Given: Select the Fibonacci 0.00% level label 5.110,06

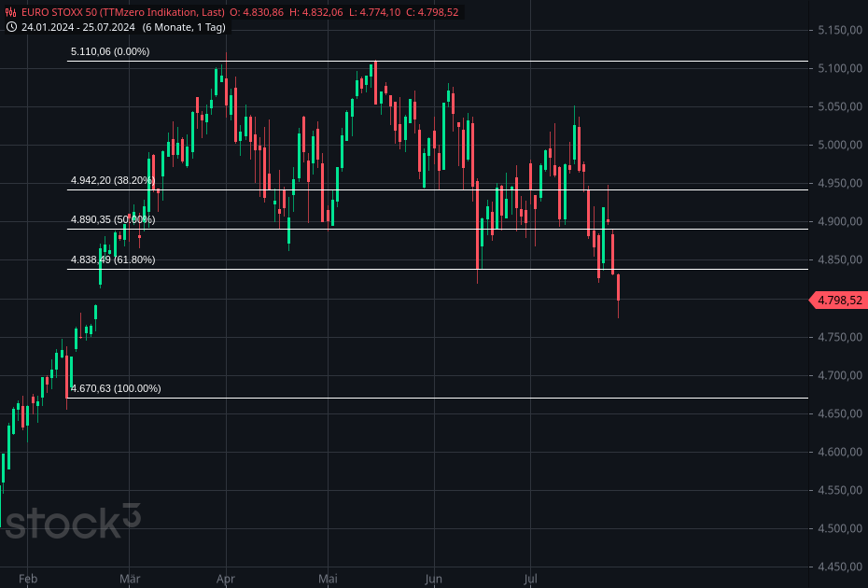Looking at the screenshot, I should pos(109,52).
